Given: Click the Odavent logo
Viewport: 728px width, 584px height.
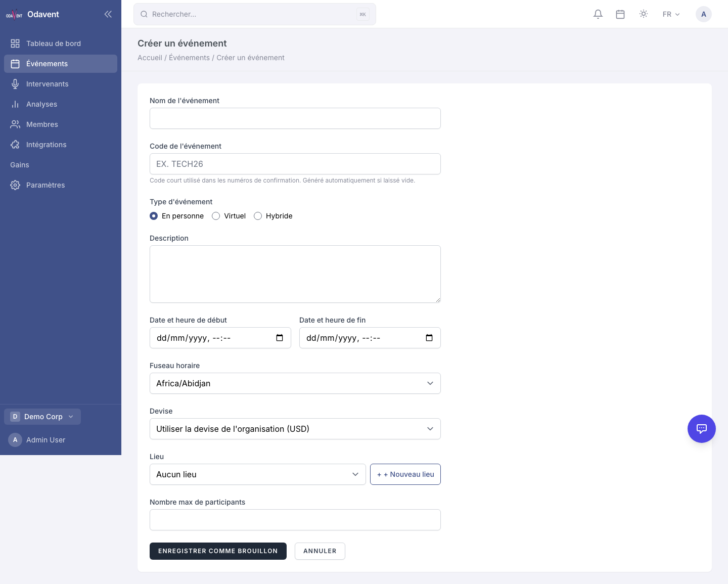Looking at the screenshot, I should [x=14, y=14].
